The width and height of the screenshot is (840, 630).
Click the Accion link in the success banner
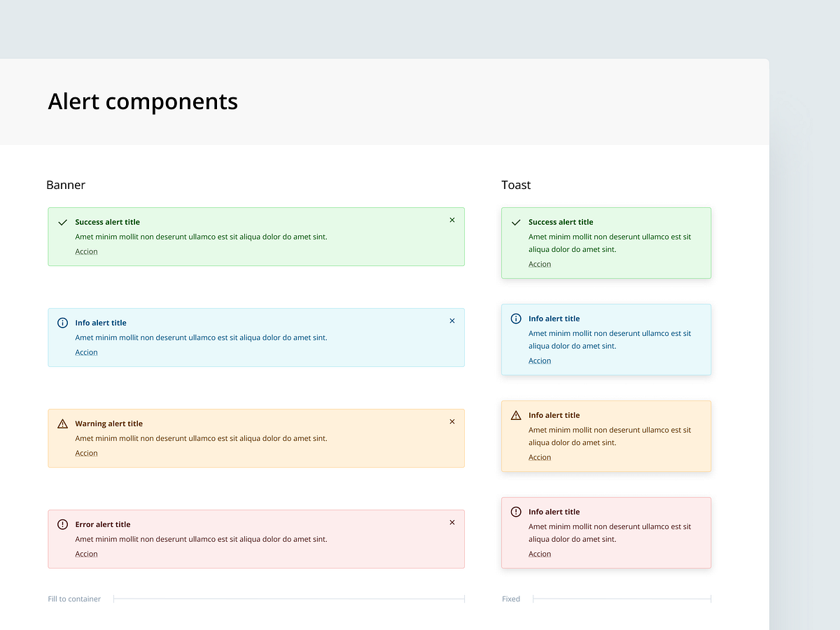pyautogui.click(x=86, y=251)
